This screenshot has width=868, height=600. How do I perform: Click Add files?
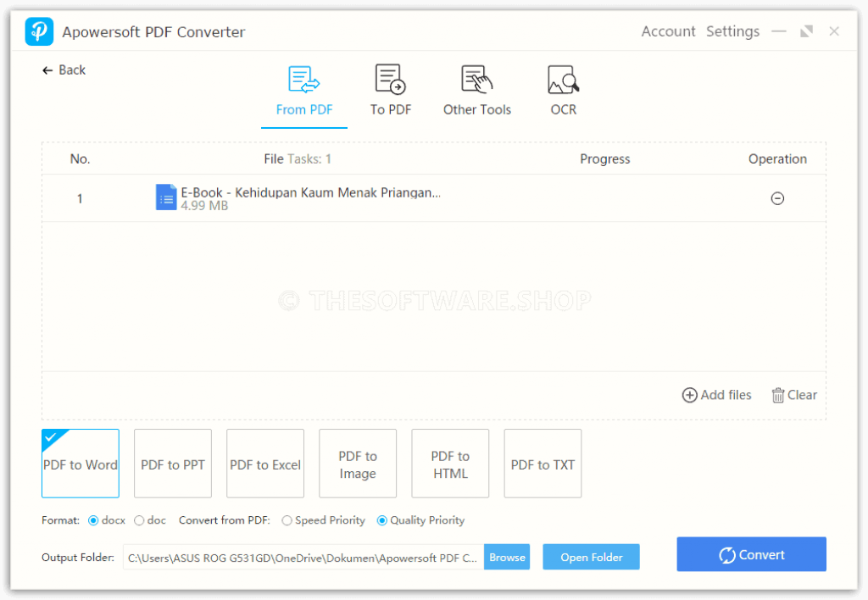[716, 395]
